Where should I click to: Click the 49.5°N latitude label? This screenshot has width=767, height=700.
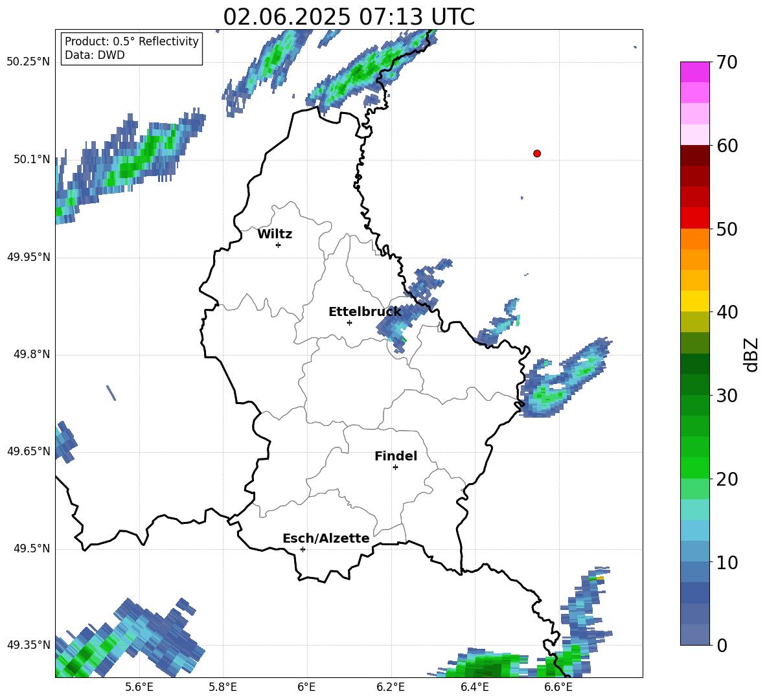tap(32, 548)
